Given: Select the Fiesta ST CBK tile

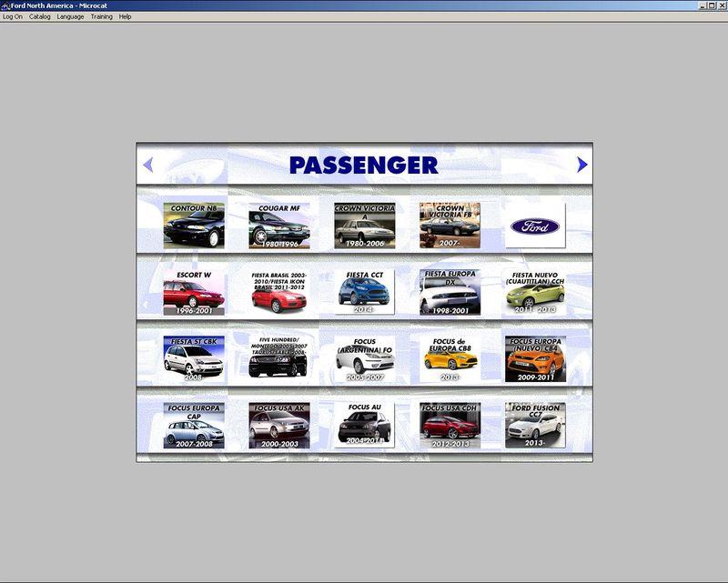Looking at the screenshot, I should pos(194,359).
